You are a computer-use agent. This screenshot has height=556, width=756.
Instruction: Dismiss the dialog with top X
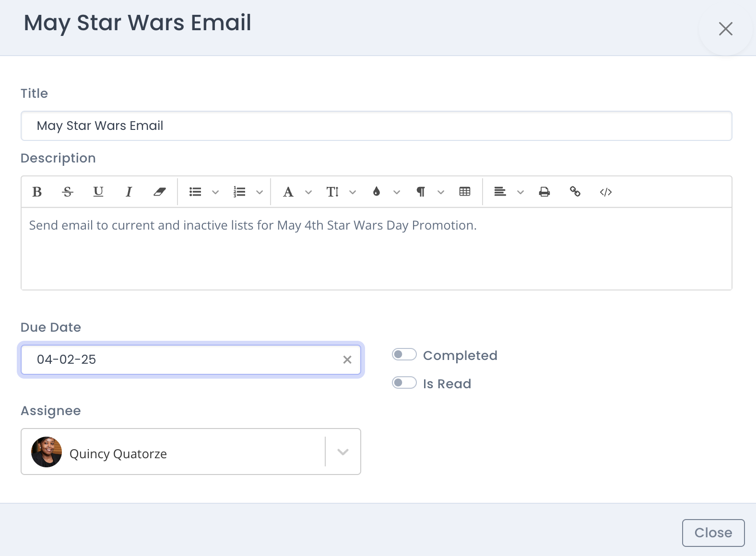tap(725, 29)
